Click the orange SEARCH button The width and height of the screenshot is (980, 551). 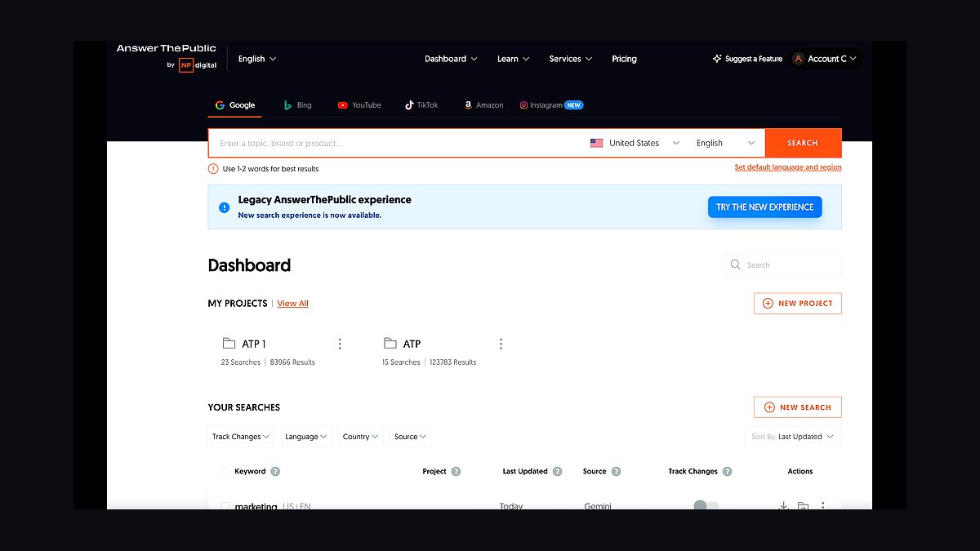(803, 143)
